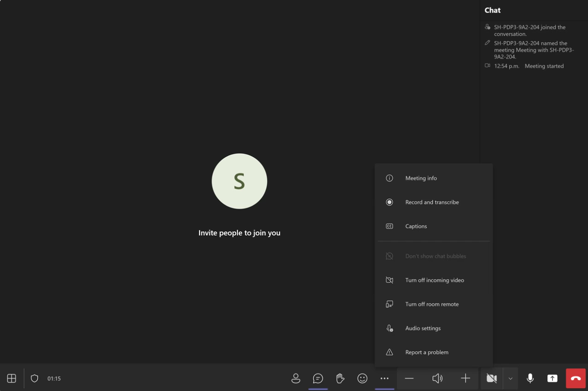
Task: Mute the microphone
Action: click(x=530, y=378)
